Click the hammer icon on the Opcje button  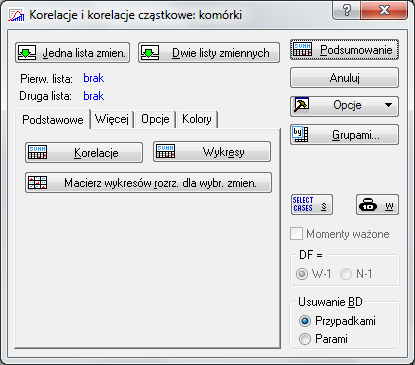[x=301, y=105]
